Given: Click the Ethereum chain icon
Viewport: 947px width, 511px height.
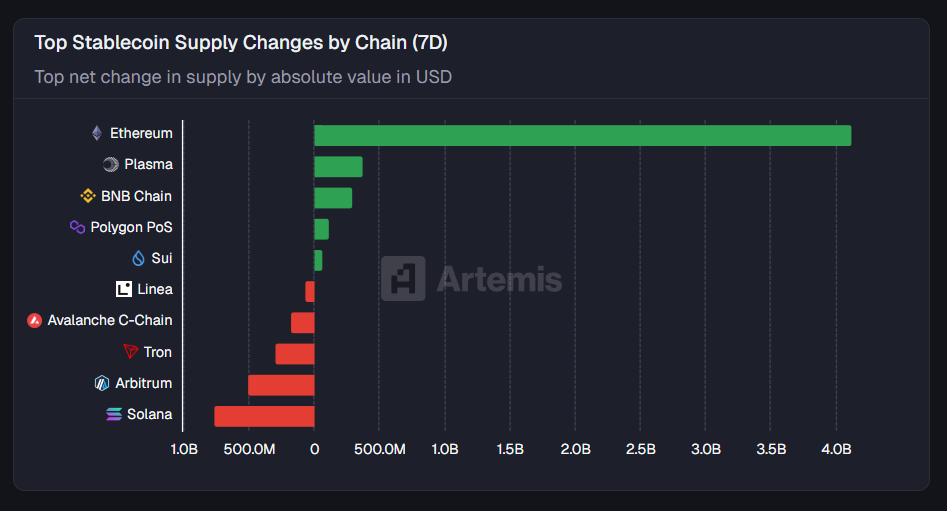Looking at the screenshot, I should pyautogui.click(x=97, y=133).
